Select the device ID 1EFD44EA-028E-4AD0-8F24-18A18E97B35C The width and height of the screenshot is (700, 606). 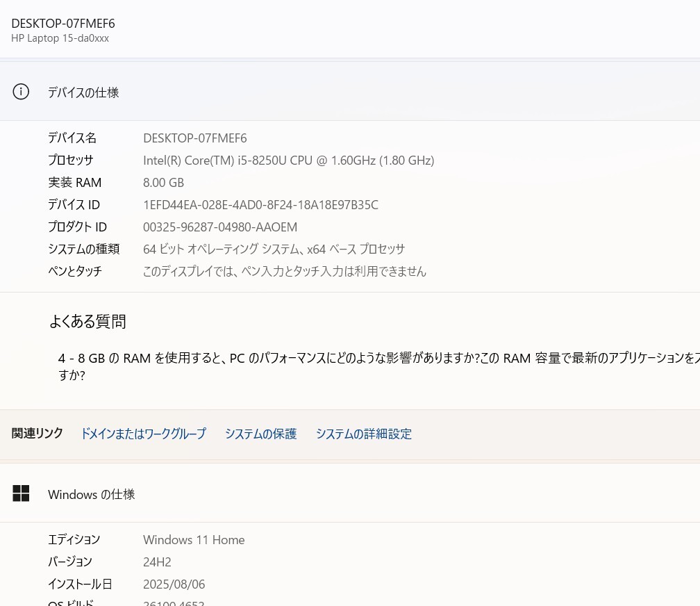tap(260, 205)
